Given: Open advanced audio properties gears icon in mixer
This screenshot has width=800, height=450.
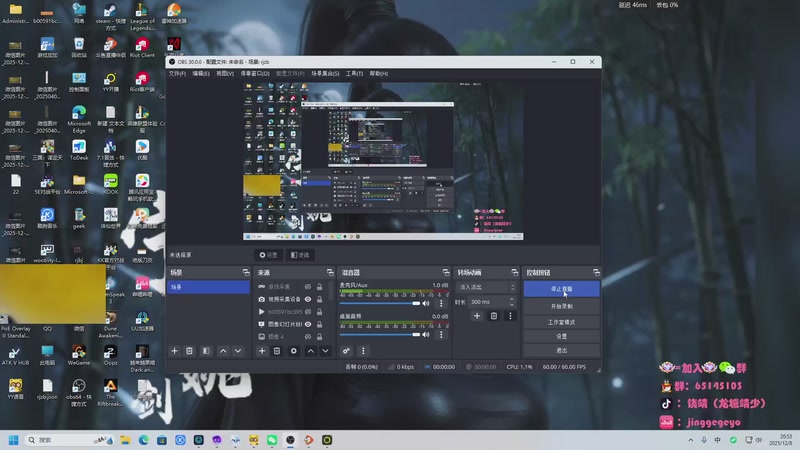Looking at the screenshot, I should pos(346,351).
